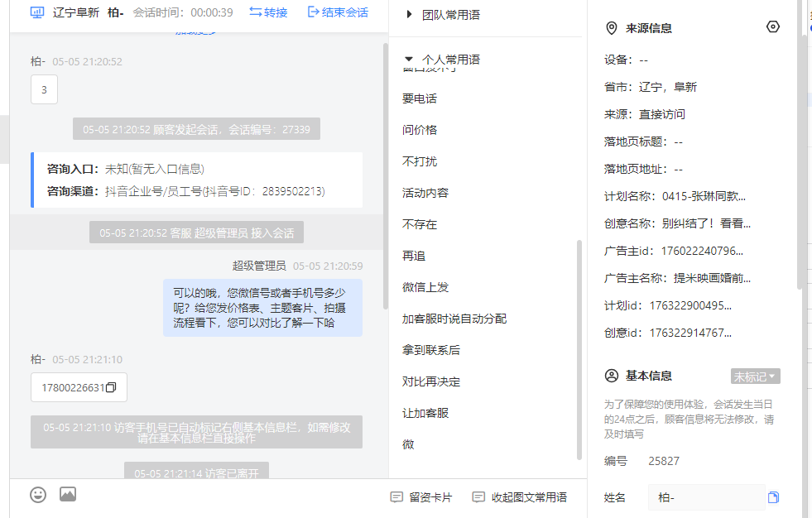812x518 pixels.
Task: Select the 让加客服 quick phrase
Action: coord(425,414)
